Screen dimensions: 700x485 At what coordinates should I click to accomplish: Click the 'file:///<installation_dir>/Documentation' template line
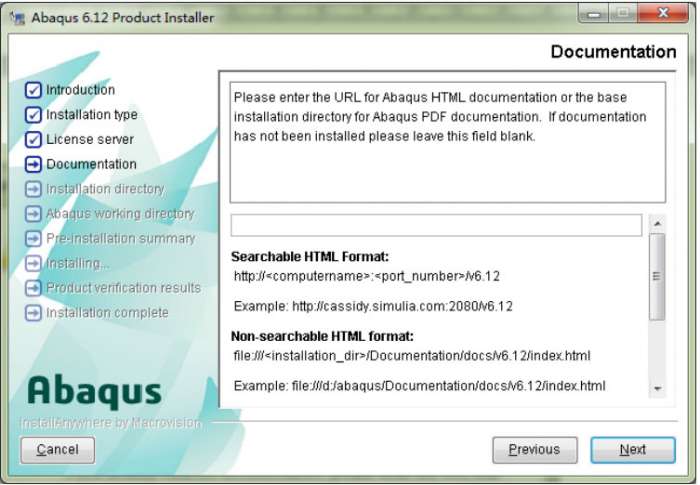412,356
